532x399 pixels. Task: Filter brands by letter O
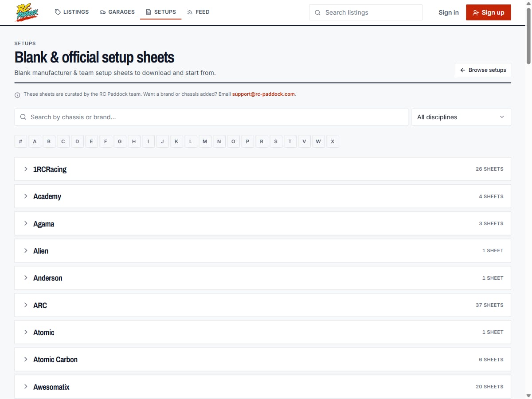click(x=233, y=141)
